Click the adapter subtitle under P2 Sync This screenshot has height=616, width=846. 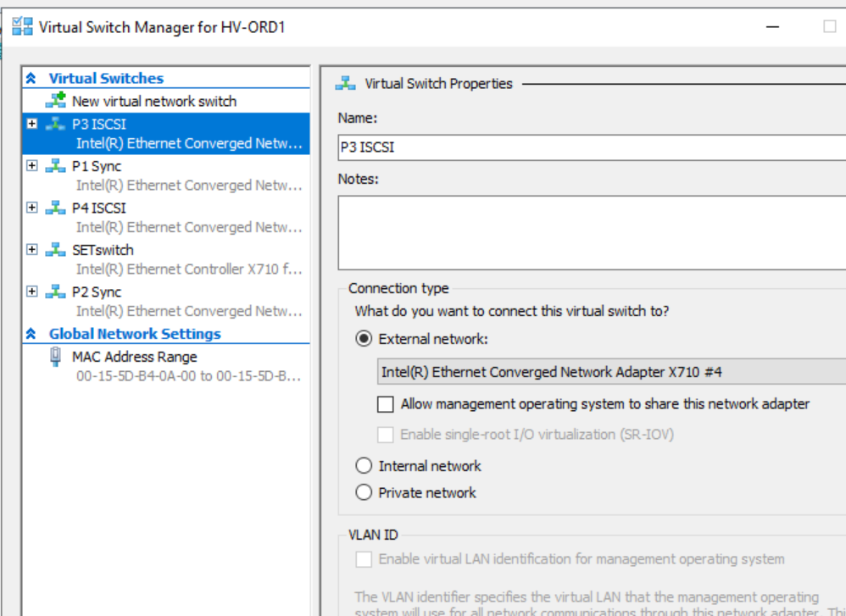pyautogui.click(x=189, y=311)
